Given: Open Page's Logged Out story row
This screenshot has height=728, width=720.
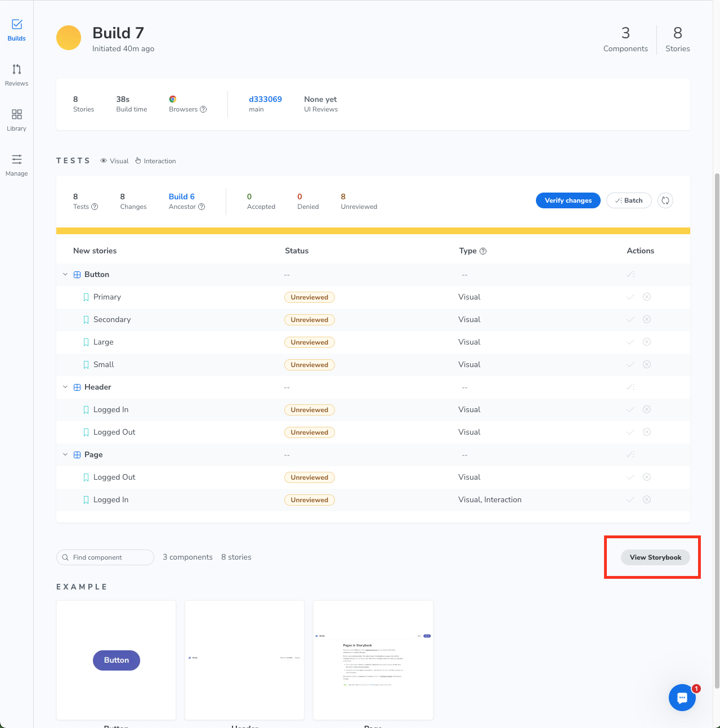Looking at the screenshot, I should (373, 477).
